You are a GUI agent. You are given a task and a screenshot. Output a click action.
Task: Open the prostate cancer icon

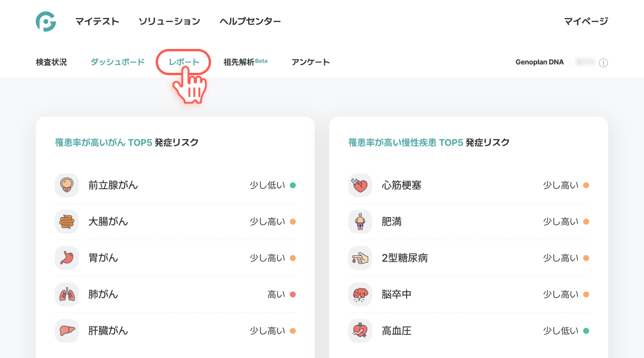click(x=67, y=185)
